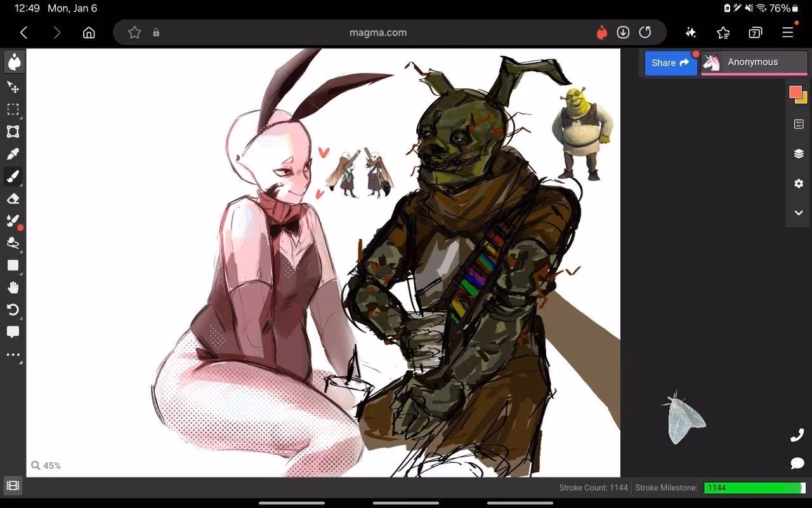Open the brush settings panel icon
The image size is (812, 508).
pyautogui.click(x=799, y=124)
